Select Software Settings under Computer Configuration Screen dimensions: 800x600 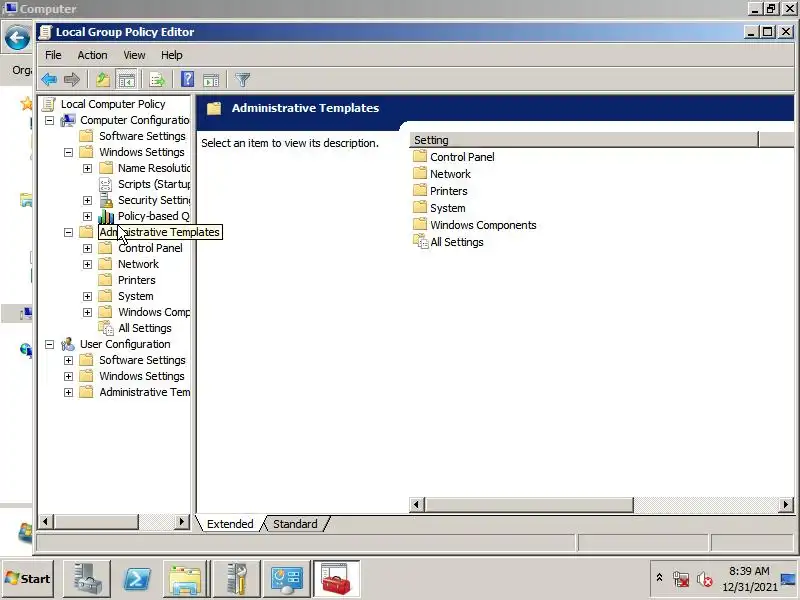pos(142,136)
